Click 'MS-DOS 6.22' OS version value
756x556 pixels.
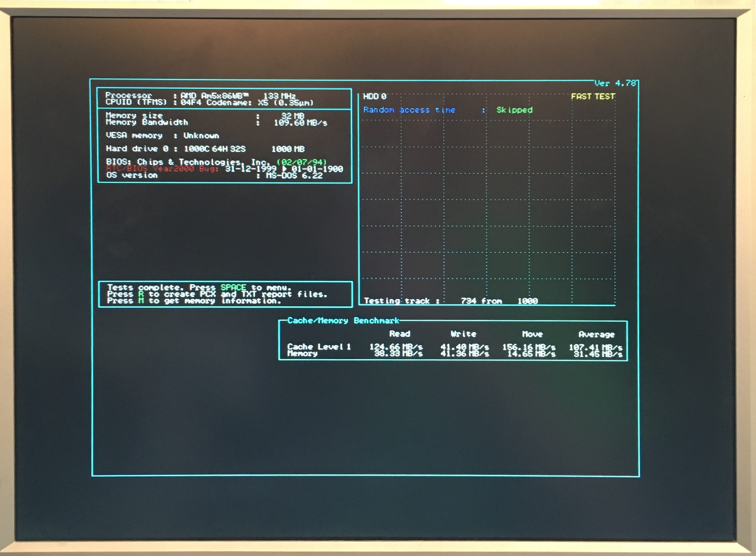[294, 176]
